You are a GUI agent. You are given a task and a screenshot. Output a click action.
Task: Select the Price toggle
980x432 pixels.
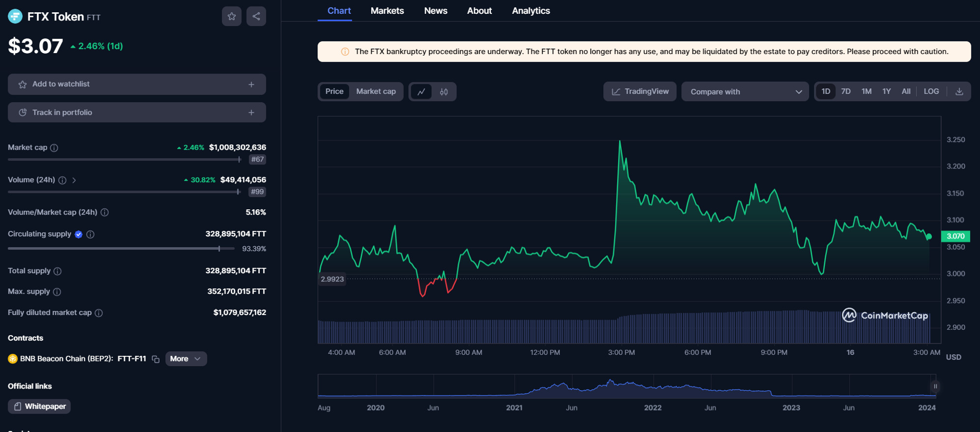coord(334,91)
